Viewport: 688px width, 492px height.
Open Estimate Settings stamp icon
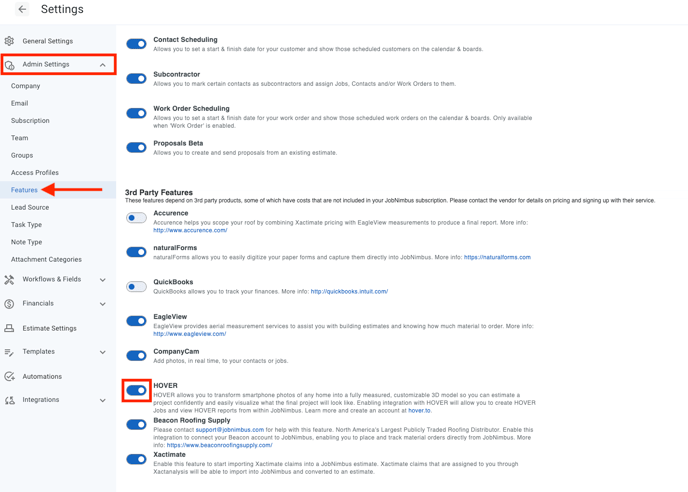(x=9, y=328)
